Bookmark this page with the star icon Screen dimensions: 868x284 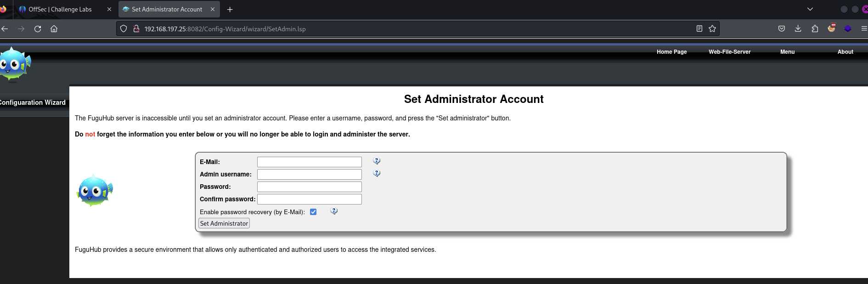[712, 29]
